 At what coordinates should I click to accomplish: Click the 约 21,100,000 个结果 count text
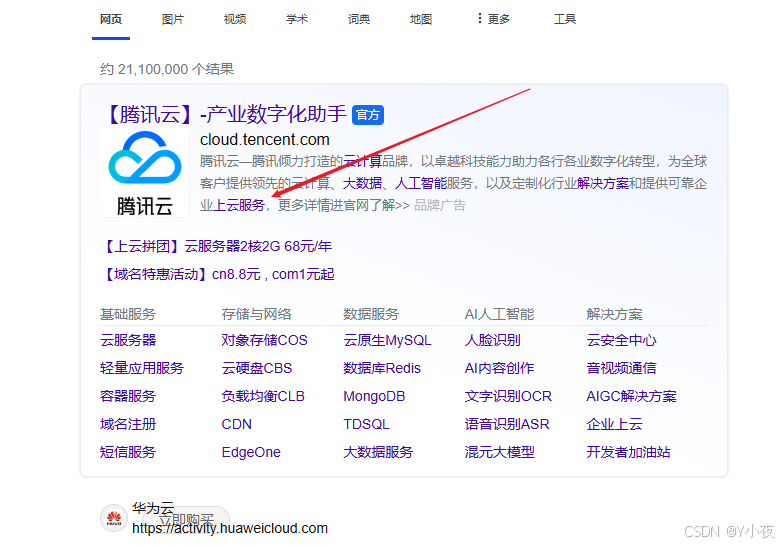pos(167,69)
